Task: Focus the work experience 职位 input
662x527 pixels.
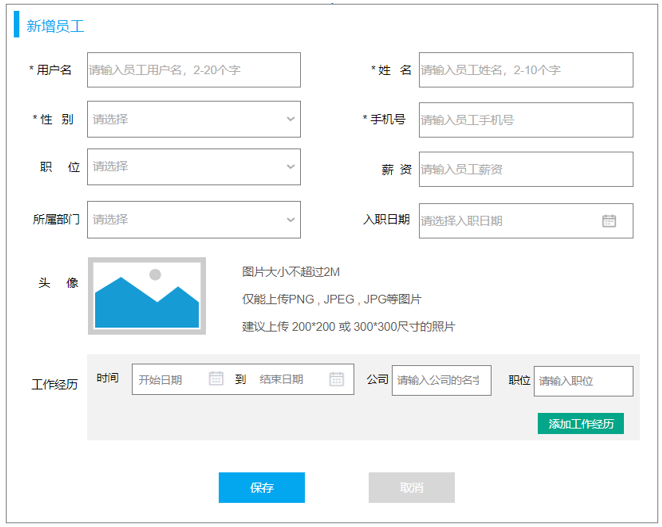Action: pyautogui.click(x=583, y=381)
